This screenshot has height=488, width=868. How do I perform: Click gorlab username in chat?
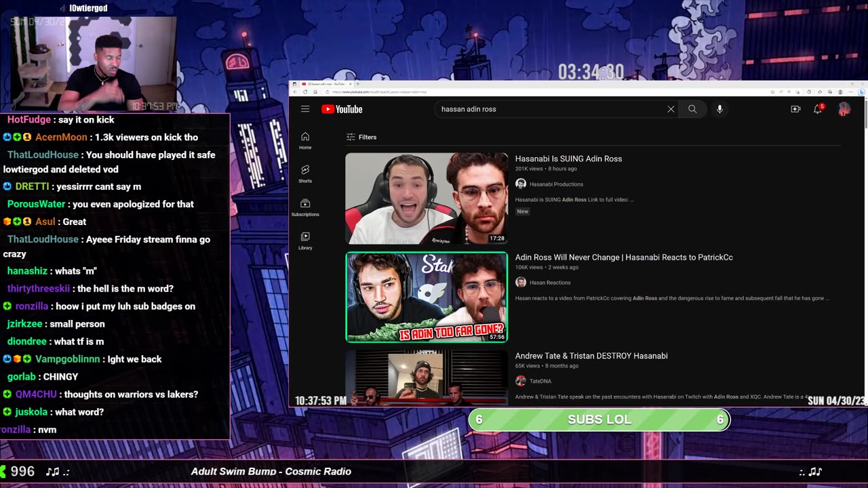point(22,376)
